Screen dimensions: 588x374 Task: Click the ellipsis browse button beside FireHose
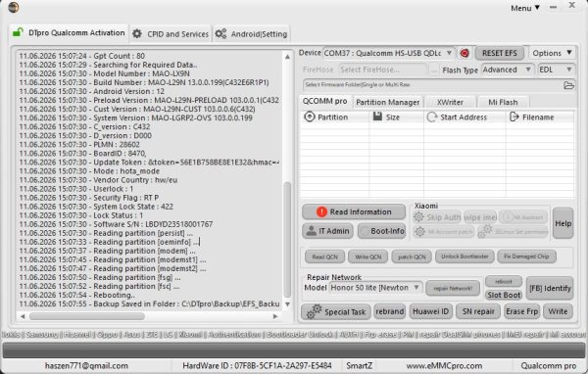pyautogui.click(x=434, y=70)
